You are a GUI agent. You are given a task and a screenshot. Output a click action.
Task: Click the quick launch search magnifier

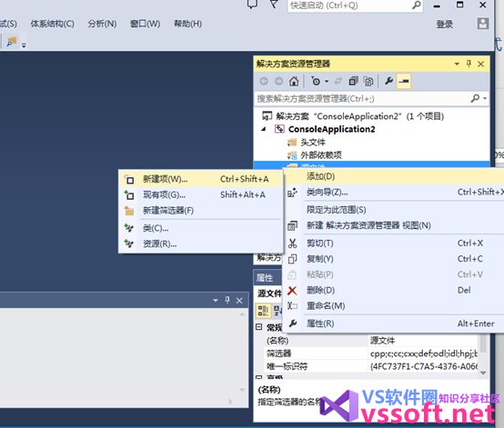point(417,5)
